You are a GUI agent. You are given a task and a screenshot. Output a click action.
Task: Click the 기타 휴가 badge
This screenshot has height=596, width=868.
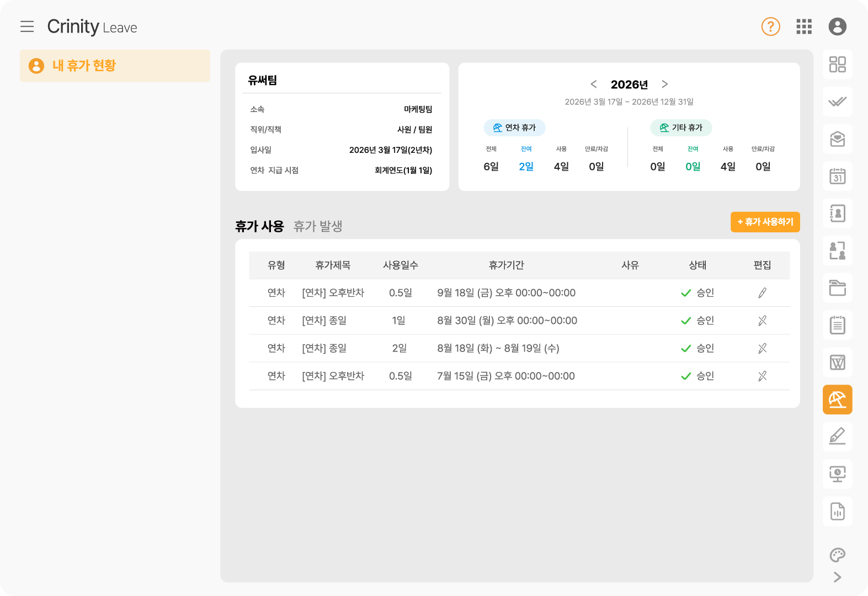click(681, 127)
